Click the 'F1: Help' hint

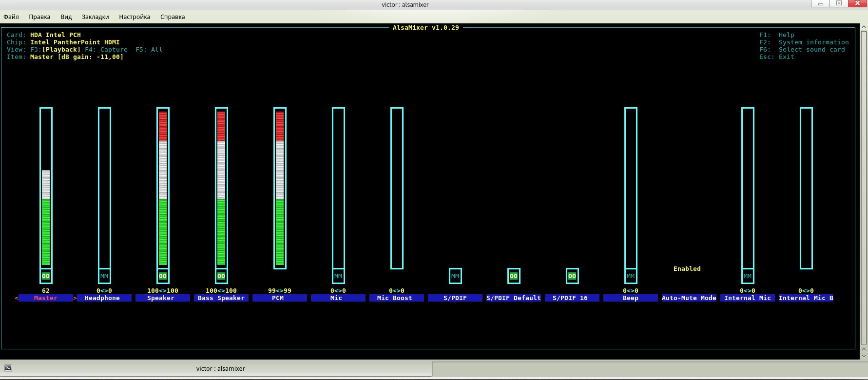pyautogui.click(x=777, y=35)
